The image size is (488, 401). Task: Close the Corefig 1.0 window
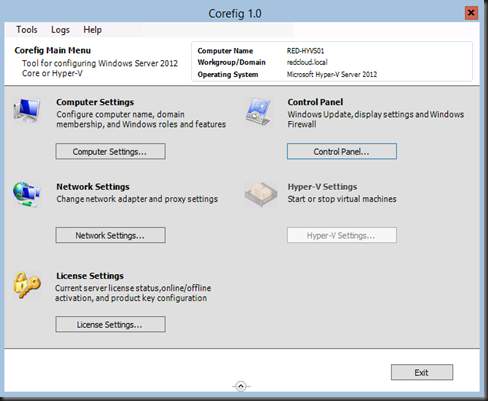coord(471,13)
